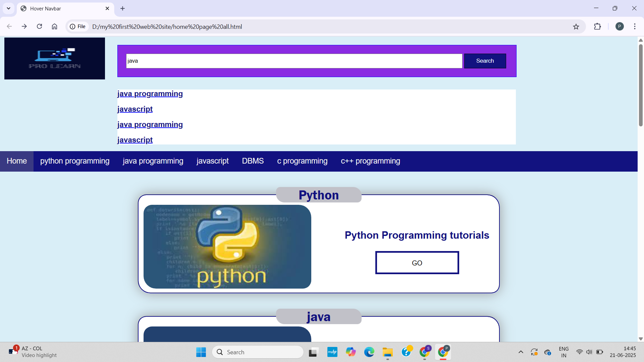Viewport: 644px width, 362px height.
Task: Bookmark this page with the star icon
Action: (x=576, y=26)
